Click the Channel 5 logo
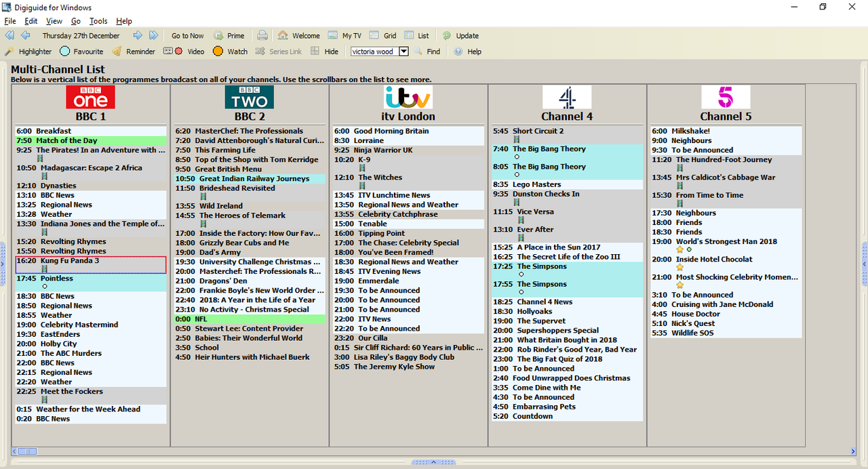This screenshot has height=469, width=868. [726, 97]
